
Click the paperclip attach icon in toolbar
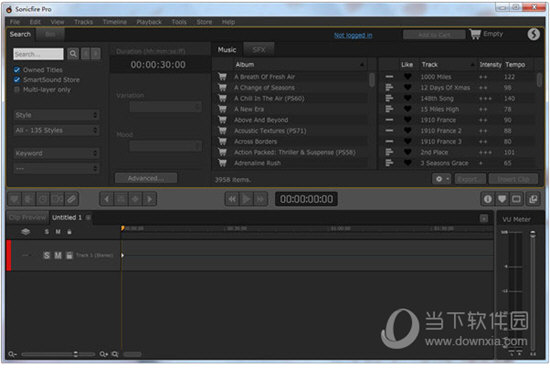click(x=72, y=199)
